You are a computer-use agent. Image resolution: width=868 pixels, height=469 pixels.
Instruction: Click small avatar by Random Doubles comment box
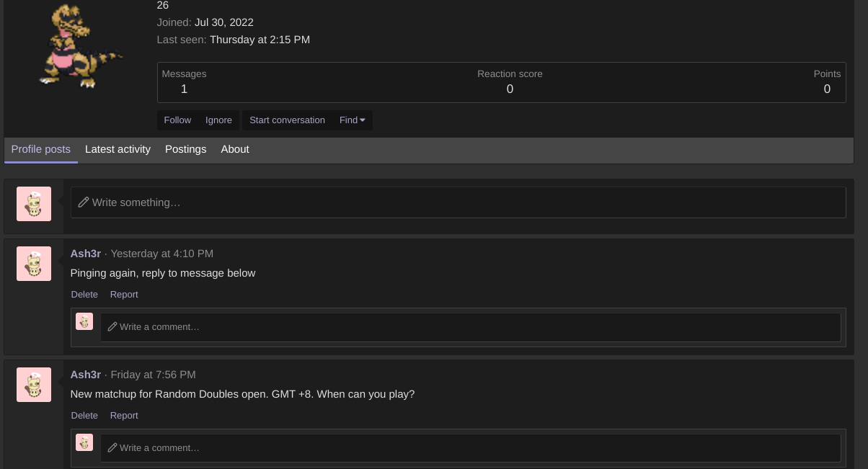click(84, 442)
